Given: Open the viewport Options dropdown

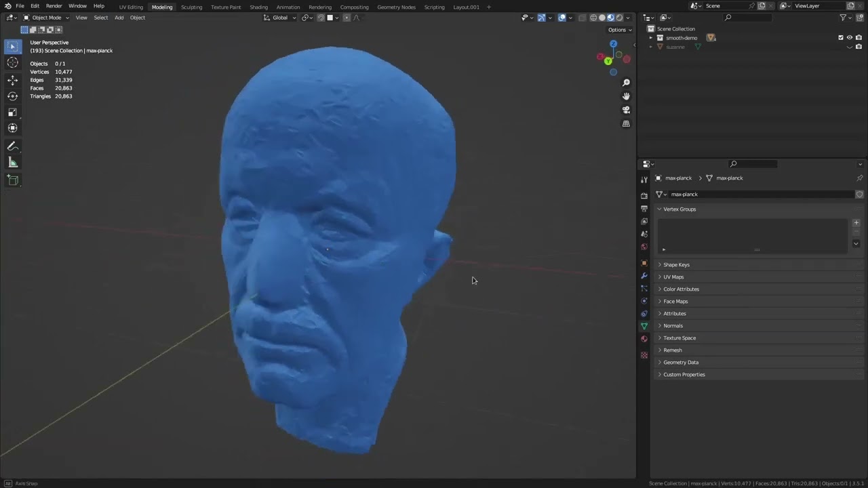Looking at the screenshot, I should pos(620,30).
